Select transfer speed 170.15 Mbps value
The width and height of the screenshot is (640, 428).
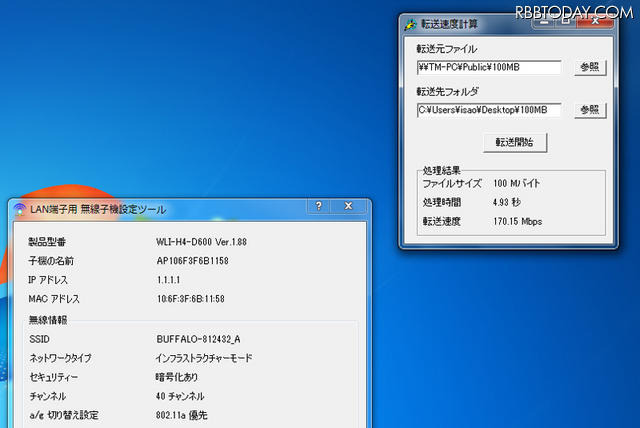tap(518, 222)
